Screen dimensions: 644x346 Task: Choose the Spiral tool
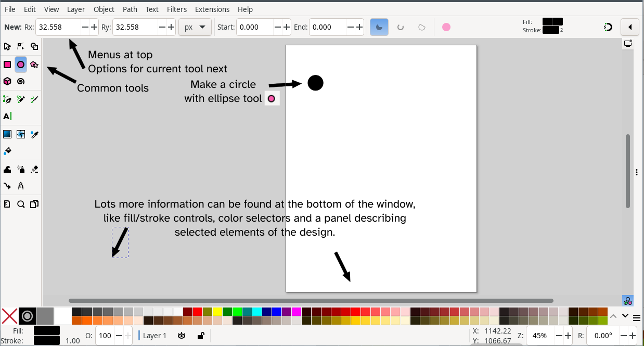click(x=21, y=81)
